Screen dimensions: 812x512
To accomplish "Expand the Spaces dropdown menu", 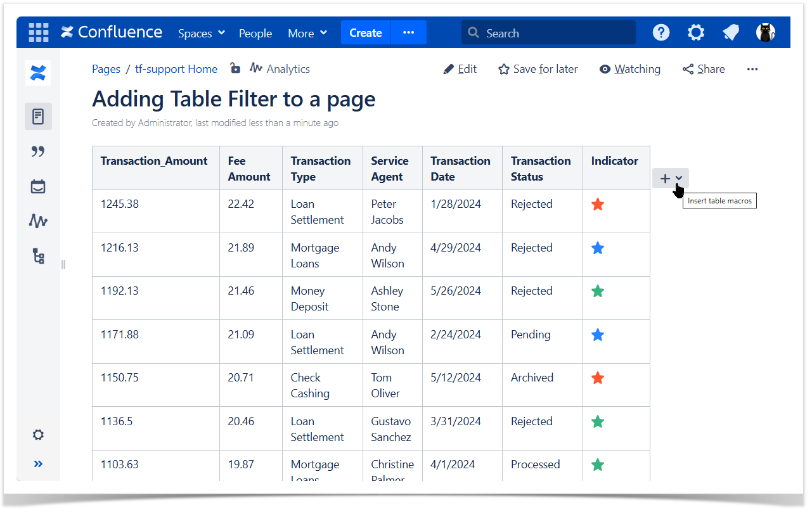I will 201,33.
